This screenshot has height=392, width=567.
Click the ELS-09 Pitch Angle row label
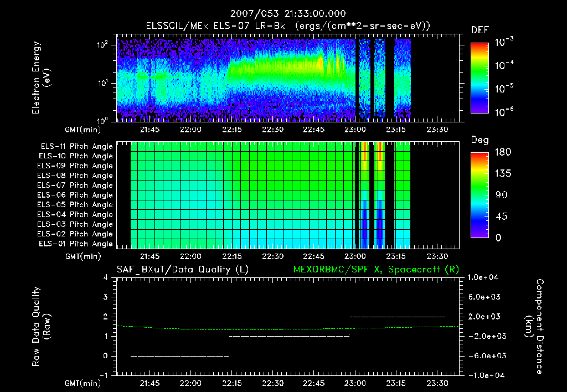(75, 166)
